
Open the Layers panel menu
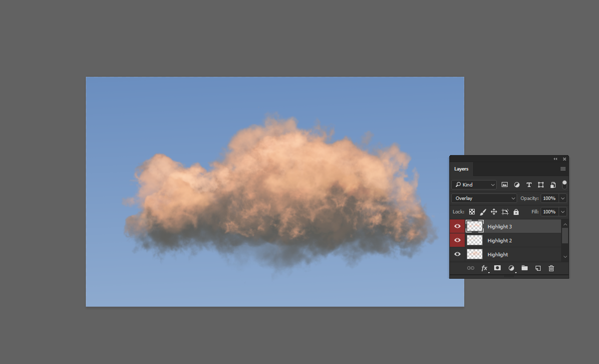[563, 169]
